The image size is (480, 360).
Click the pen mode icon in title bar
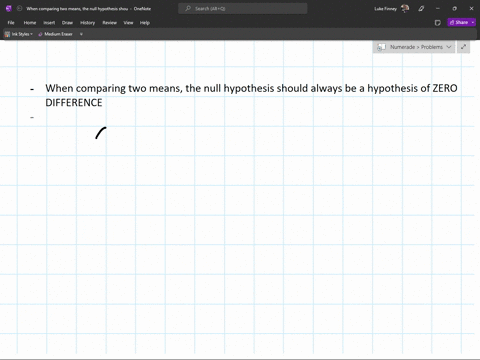pos(421,9)
